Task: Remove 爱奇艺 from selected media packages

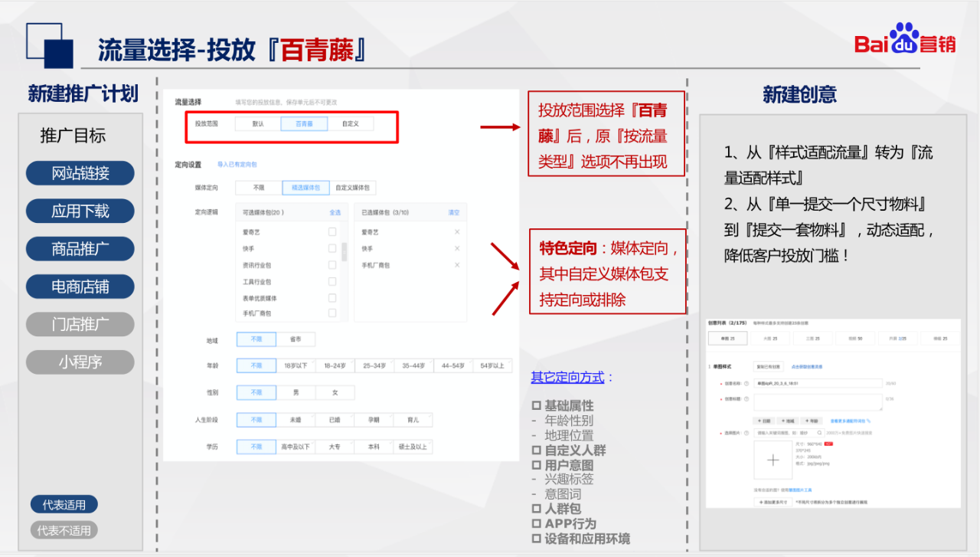Action: coord(457,232)
